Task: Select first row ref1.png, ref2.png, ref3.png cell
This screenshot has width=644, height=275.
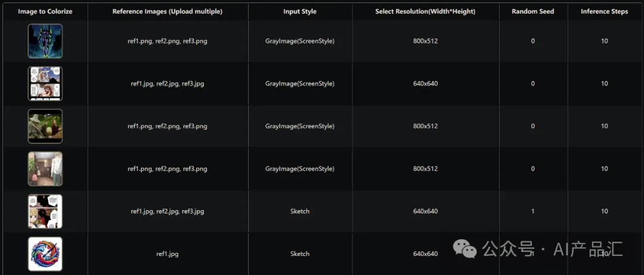Action: [x=168, y=41]
